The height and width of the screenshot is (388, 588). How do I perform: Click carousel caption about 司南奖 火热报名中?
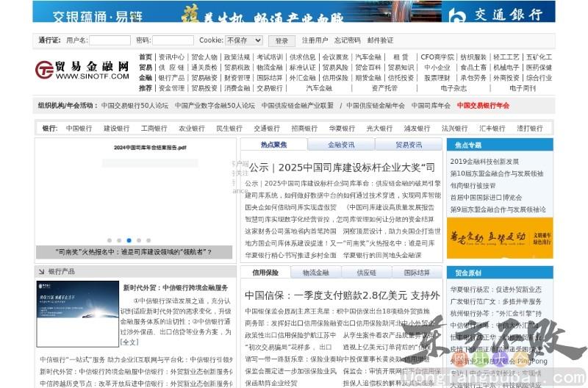134,252
